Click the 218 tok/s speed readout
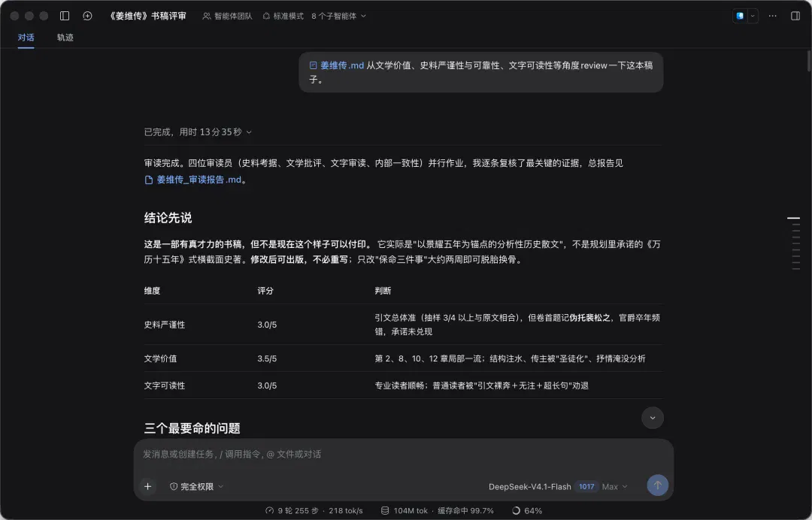 point(345,511)
